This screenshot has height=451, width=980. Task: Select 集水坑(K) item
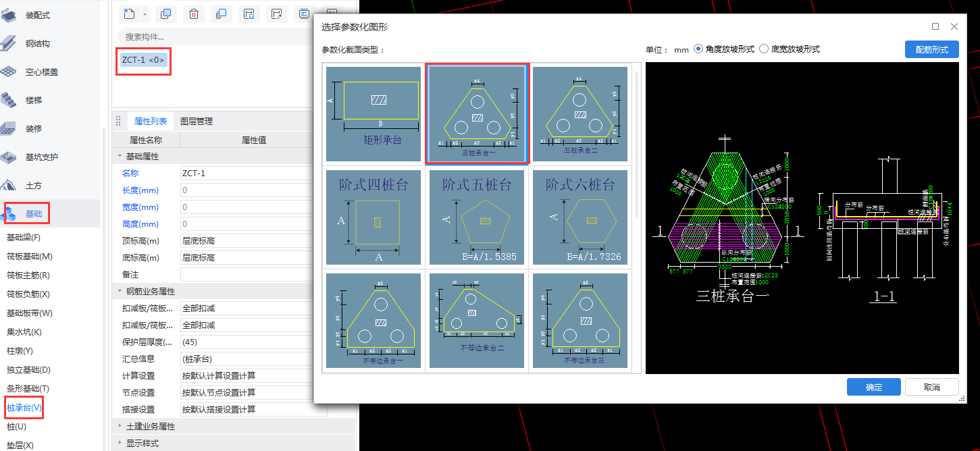[x=24, y=332]
